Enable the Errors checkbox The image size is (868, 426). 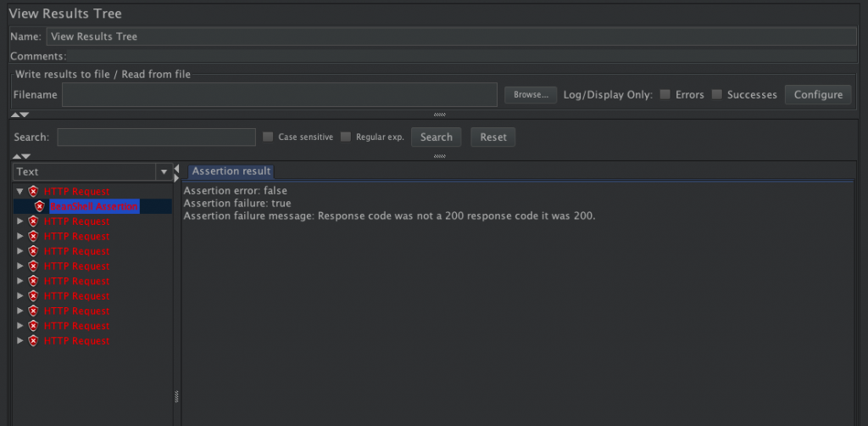point(665,95)
